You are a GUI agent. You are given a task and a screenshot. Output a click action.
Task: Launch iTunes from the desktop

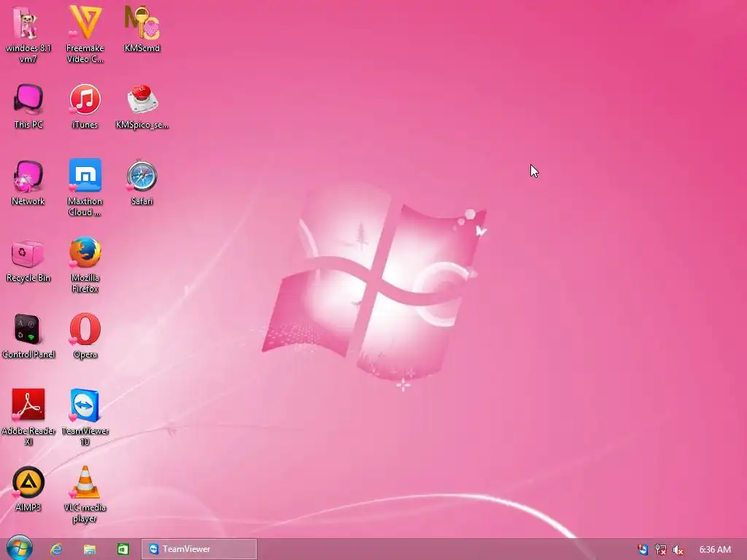point(85,106)
